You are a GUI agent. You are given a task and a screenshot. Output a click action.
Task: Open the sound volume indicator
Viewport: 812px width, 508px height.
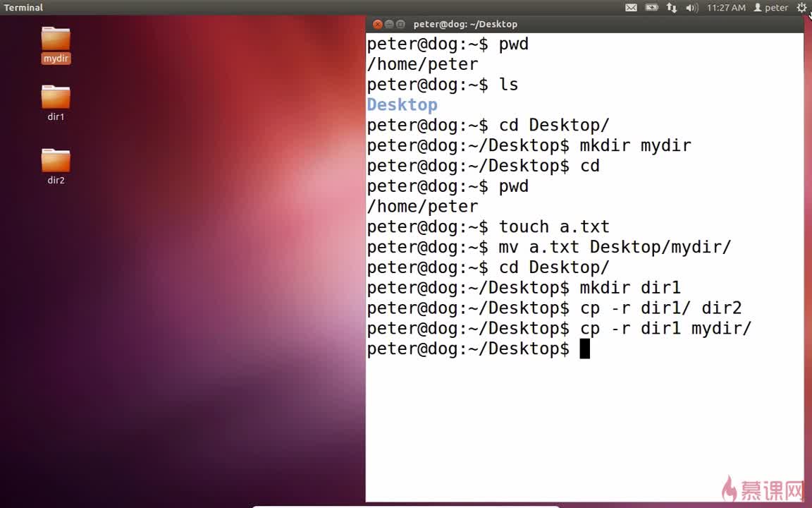pyautogui.click(x=692, y=8)
